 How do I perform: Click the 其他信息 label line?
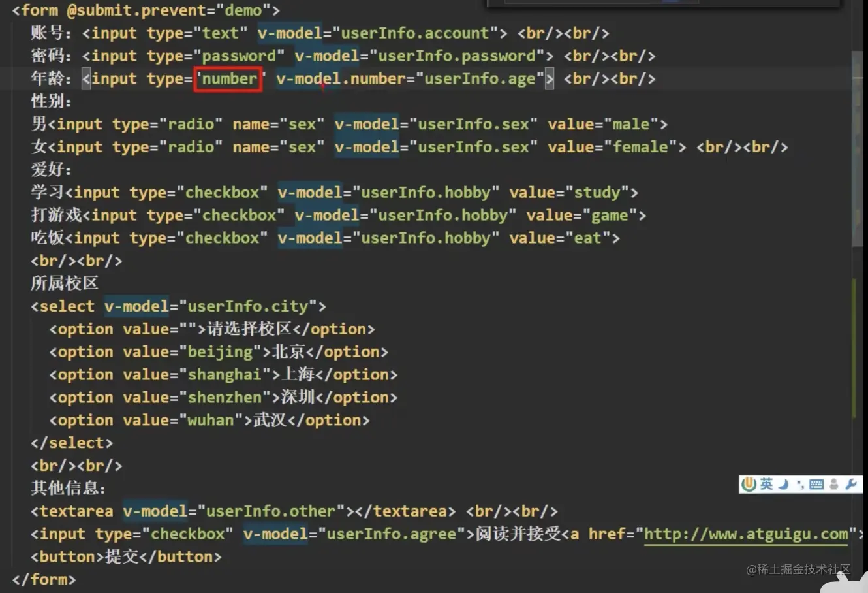coord(67,488)
